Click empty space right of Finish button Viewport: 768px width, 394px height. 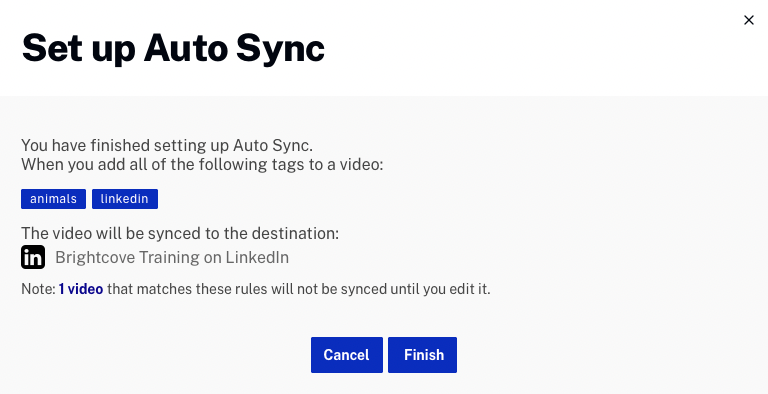point(612,355)
